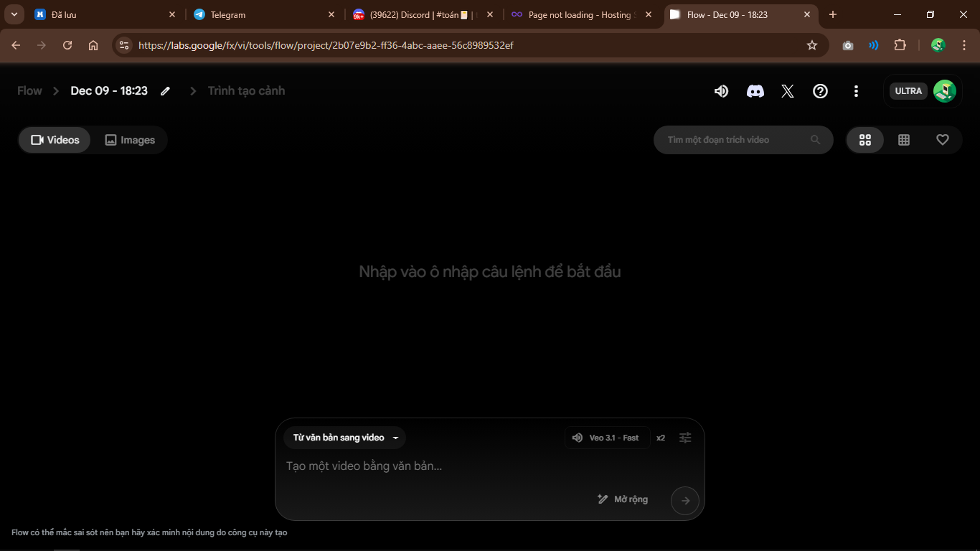980x551 pixels.
Task: Click the pencil icon to rename project
Action: (x=166, y=91)
